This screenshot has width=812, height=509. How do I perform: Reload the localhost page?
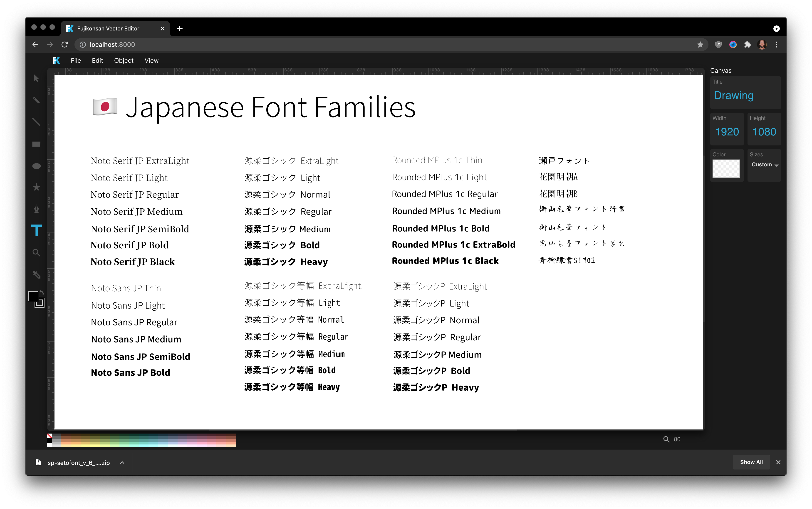click(x=64, y=45)
